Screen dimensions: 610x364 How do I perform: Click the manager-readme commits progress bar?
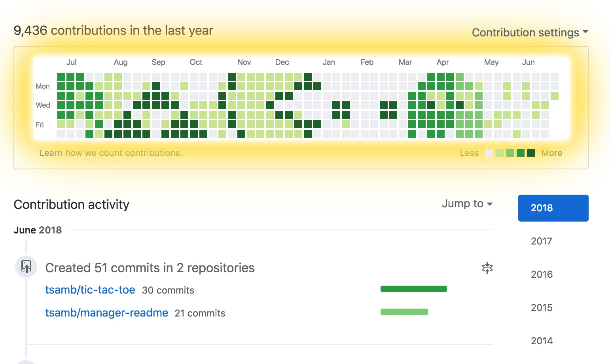click(404, 312)
